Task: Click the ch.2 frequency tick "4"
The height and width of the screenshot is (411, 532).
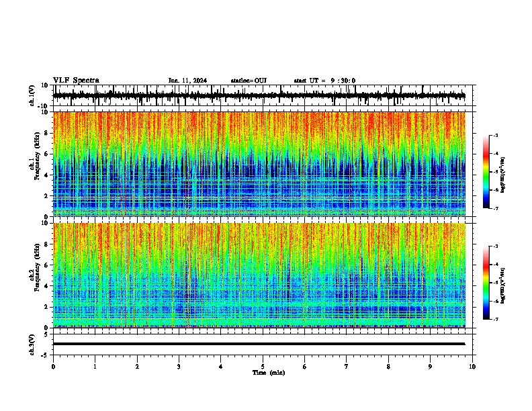Action: (x=46, y=286)
